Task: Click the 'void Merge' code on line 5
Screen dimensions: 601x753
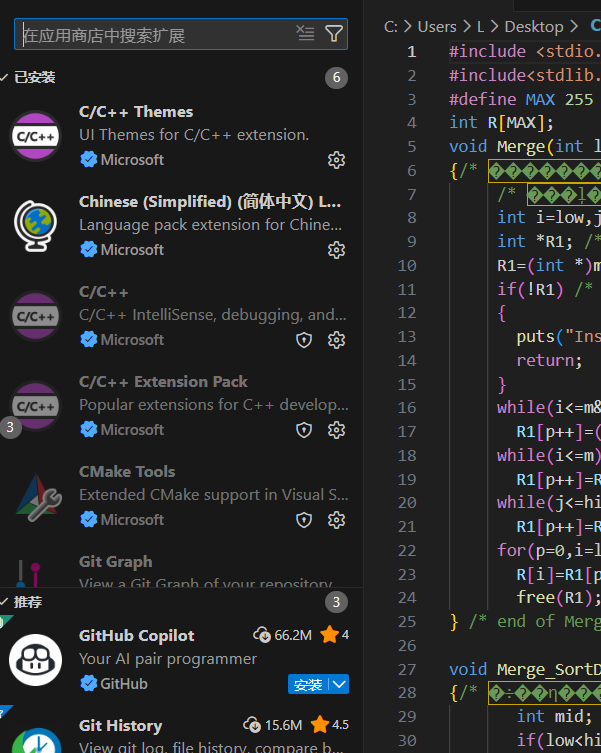Action: (497, 146)
